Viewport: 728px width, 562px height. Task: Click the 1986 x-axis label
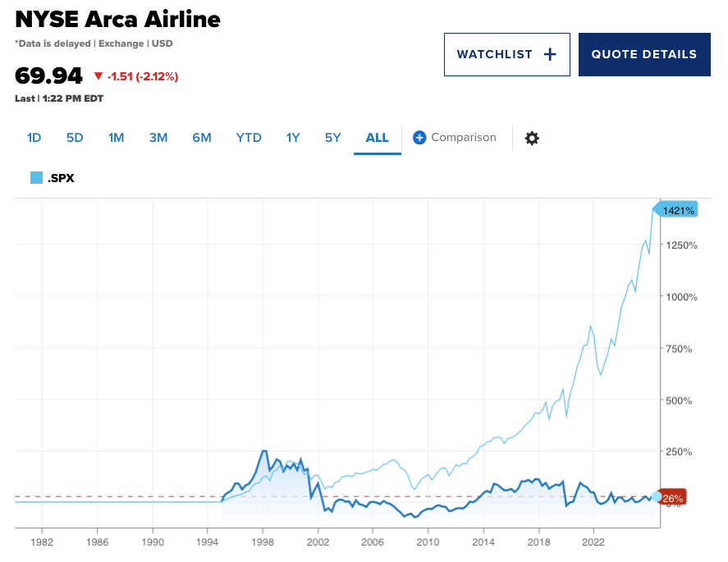click(x=97, y=541)
